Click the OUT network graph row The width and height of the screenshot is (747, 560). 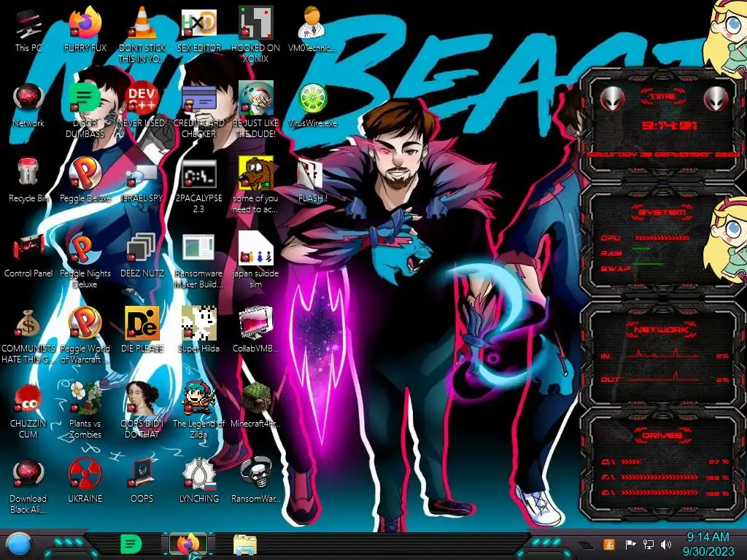click(664, 378)
